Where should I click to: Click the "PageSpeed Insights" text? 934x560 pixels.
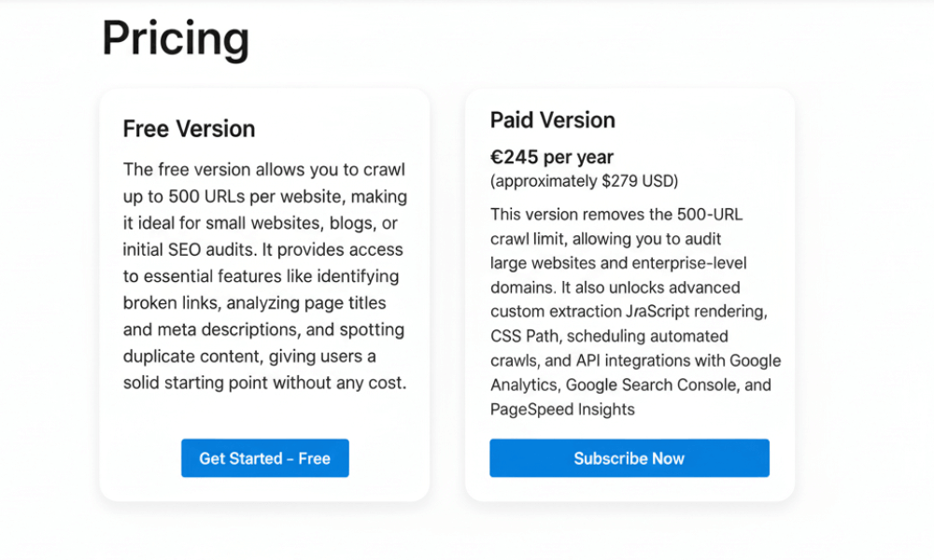tap(562, 409)
